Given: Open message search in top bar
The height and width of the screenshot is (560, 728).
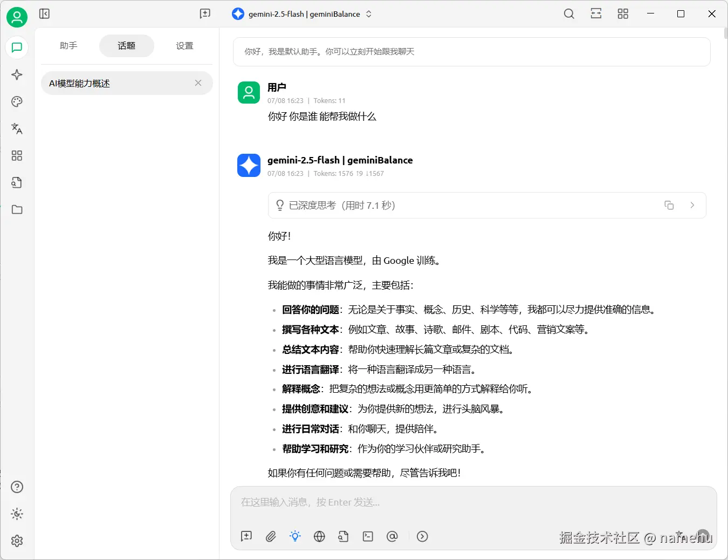Looking at the screenshot, I should pyautogui.click(x=569, y=13).
